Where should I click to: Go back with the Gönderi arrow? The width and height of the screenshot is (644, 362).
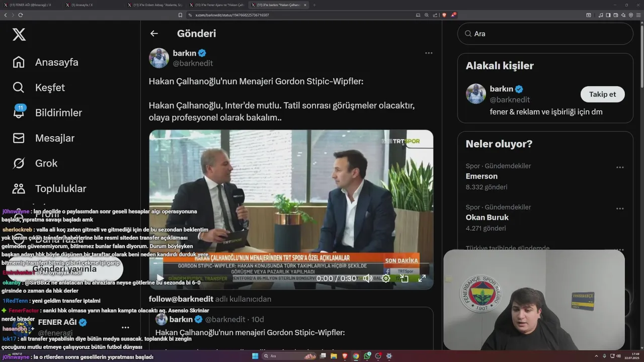click(154, 34)
